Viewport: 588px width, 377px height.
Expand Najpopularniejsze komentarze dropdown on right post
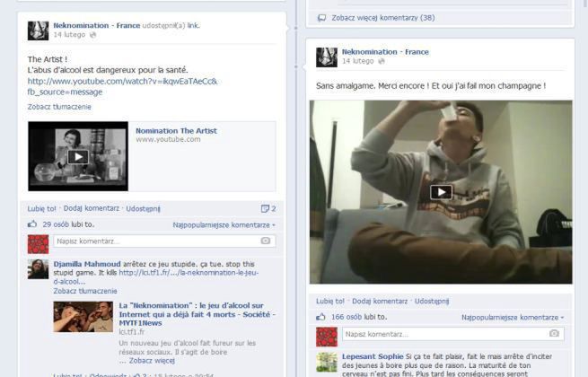tap(513, 318)
